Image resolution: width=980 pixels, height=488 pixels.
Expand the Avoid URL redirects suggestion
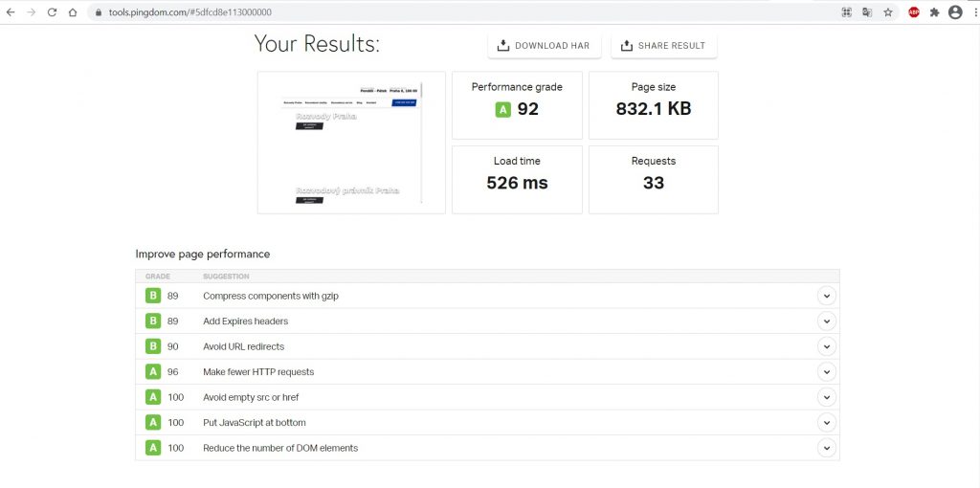pyautogui.click(x=826, y=346)
